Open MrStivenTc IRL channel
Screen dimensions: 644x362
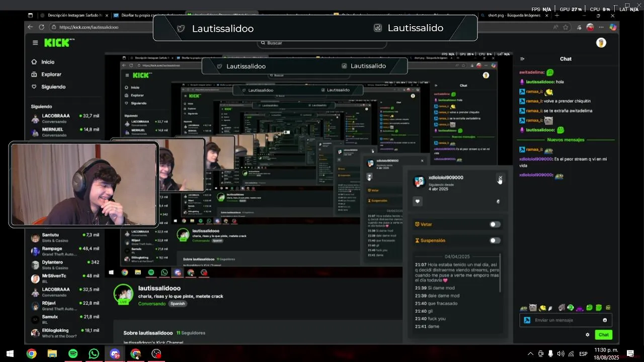(65, 278)
